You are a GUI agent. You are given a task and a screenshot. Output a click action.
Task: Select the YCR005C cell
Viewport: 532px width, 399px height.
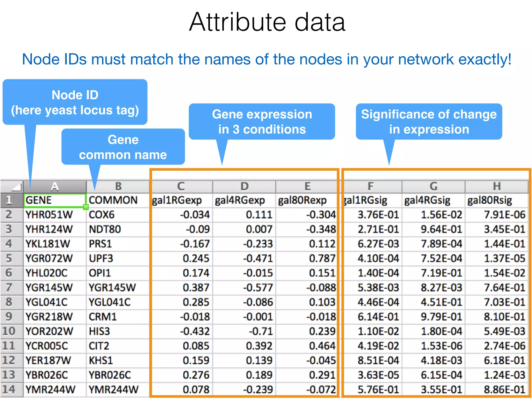55,346
